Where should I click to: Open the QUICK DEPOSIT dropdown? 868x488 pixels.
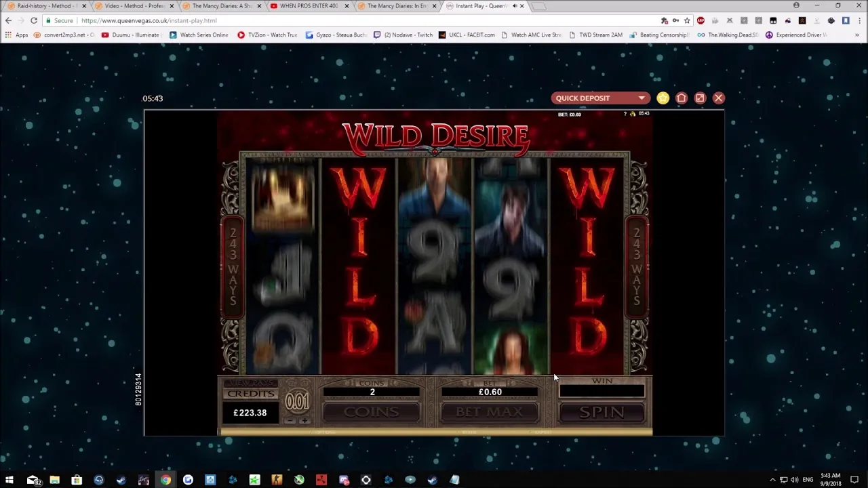[x=600, y=98]
